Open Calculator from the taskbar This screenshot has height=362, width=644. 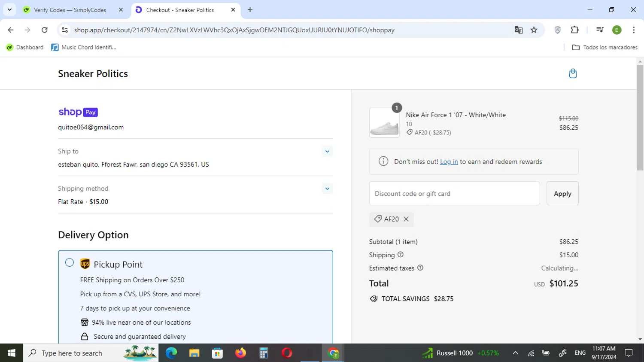pos(264,353)
